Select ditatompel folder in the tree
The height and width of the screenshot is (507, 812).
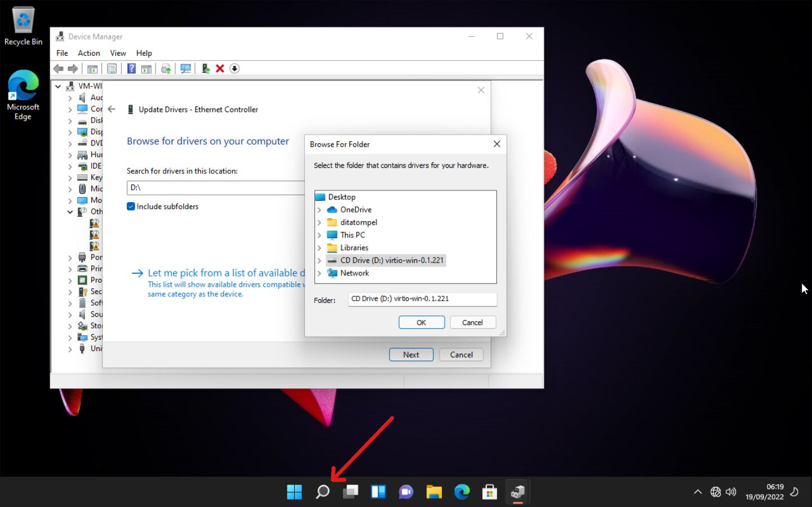tap(358, 223)
